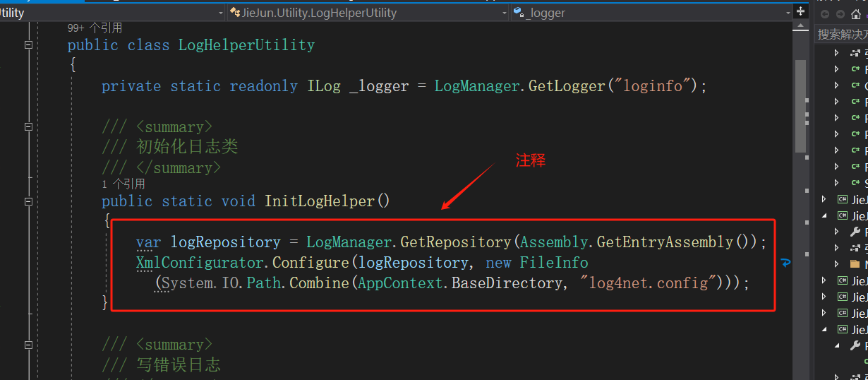This screenshot has width=868, height=380.
Task: Expand the collapsed Properties wrench node
Action: tap(837, 232)
